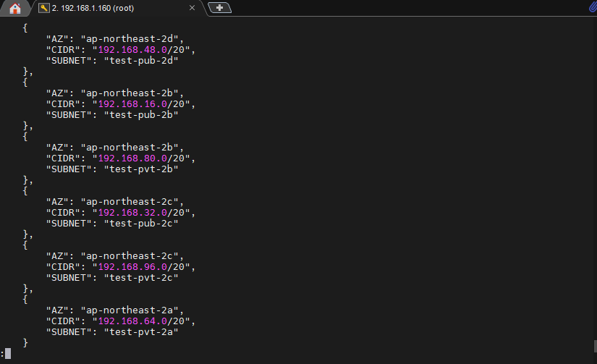597x364 pixels.
Task: Click the CIDR value 192.168.80.0
Action: coord(132,158)
